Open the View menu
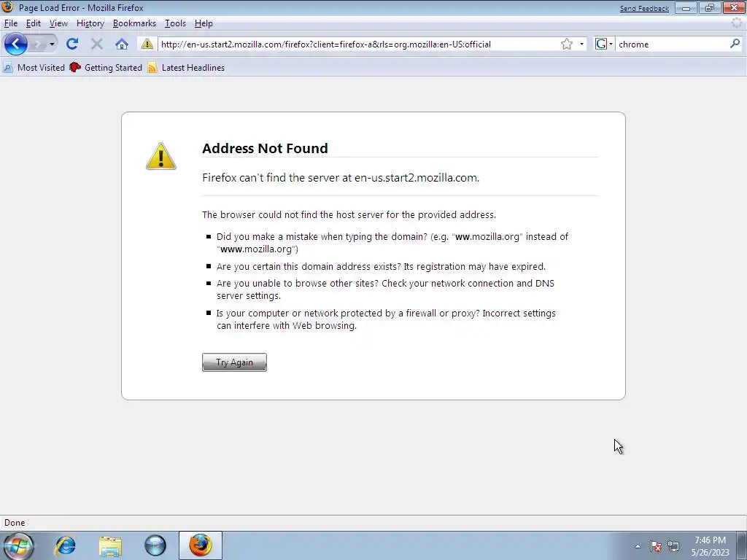This screenshot has width=747, height=560. pos(58,23)
